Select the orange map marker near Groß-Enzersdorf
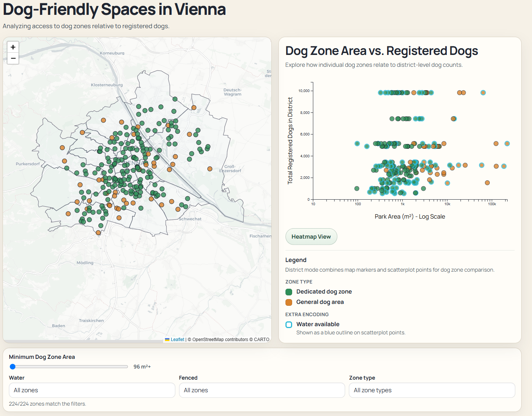532x416 pixels. tap(210, 169)
